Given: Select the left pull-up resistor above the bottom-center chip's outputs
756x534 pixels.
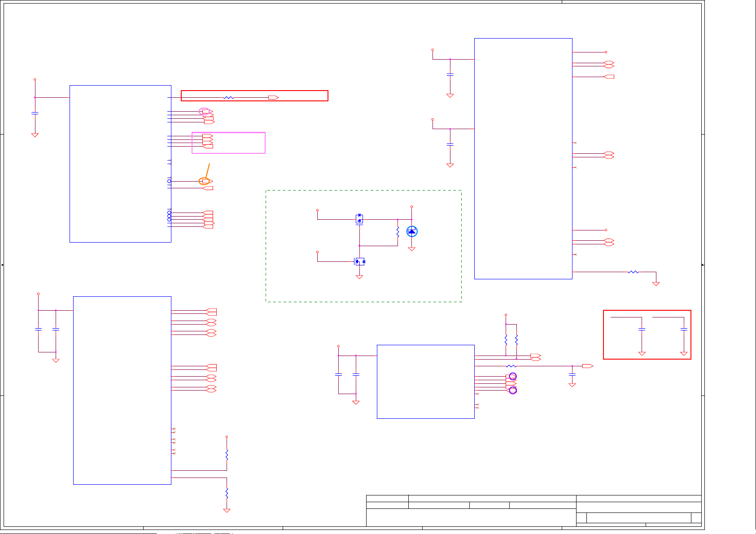Looking at the screenshot, I should click(x=506, y=339).
